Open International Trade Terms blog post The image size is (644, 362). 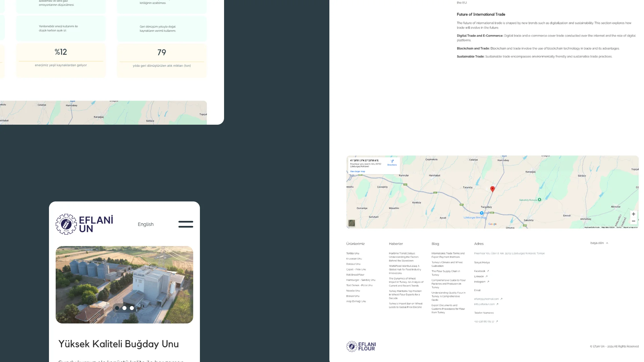(448, 255)
